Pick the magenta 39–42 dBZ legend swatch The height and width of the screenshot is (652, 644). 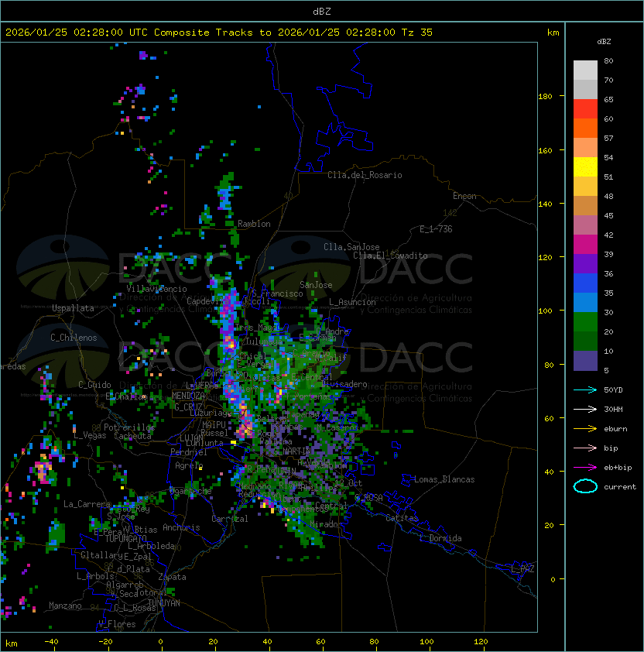coord(585,245)
